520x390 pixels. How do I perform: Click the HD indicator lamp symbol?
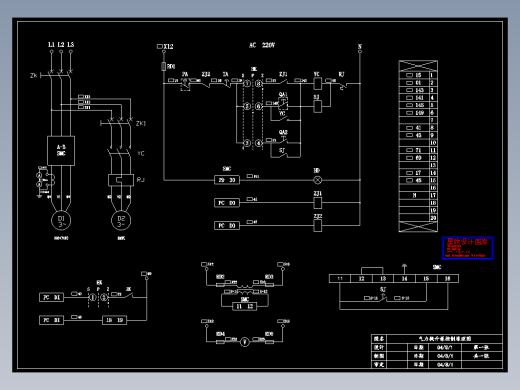tap(318, 180)
